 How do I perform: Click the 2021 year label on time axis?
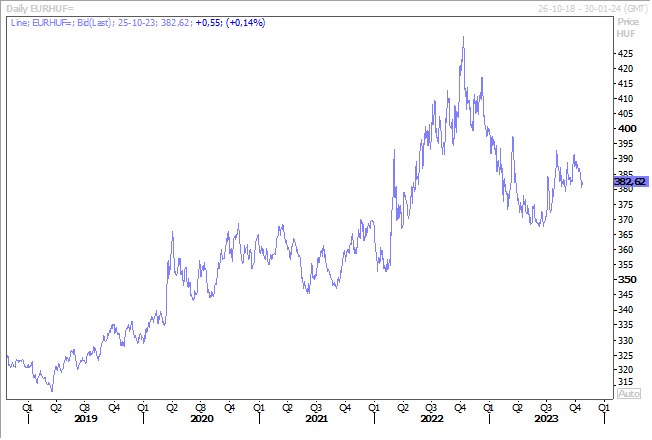(316, 418)
